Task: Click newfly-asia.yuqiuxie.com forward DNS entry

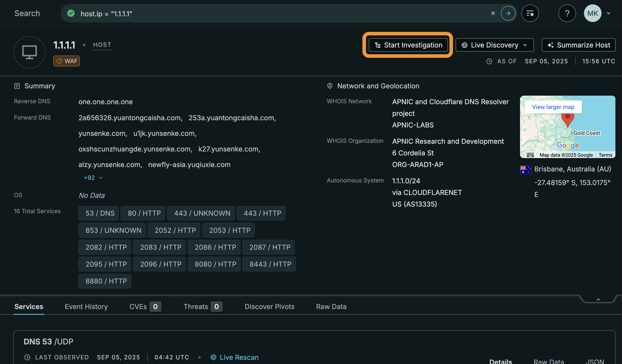Action: 189,165
